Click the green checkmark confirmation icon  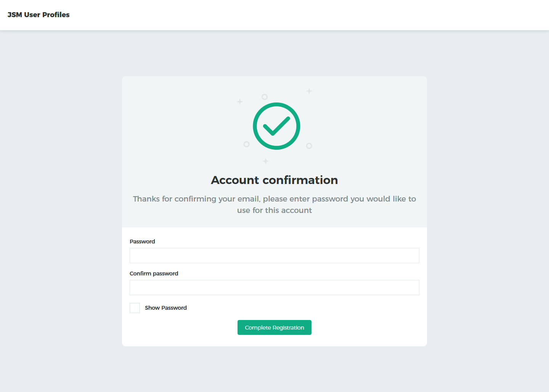coord(276,126)
